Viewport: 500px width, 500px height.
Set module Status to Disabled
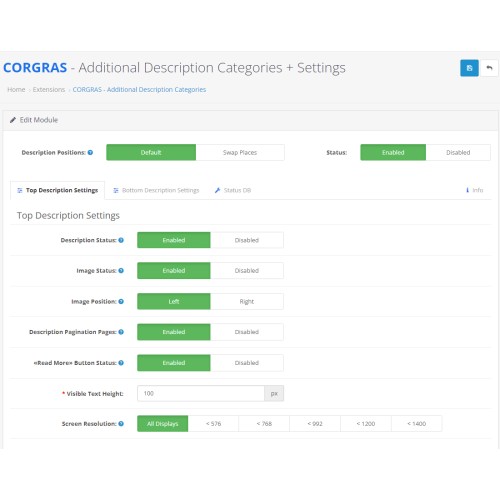click(458, 152)
